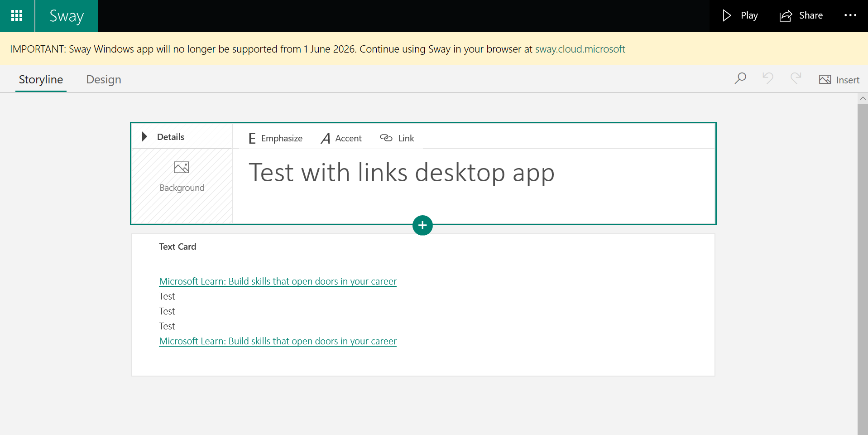
Task: Open the first Microsoft Learn link
Action: pos(278,281)
